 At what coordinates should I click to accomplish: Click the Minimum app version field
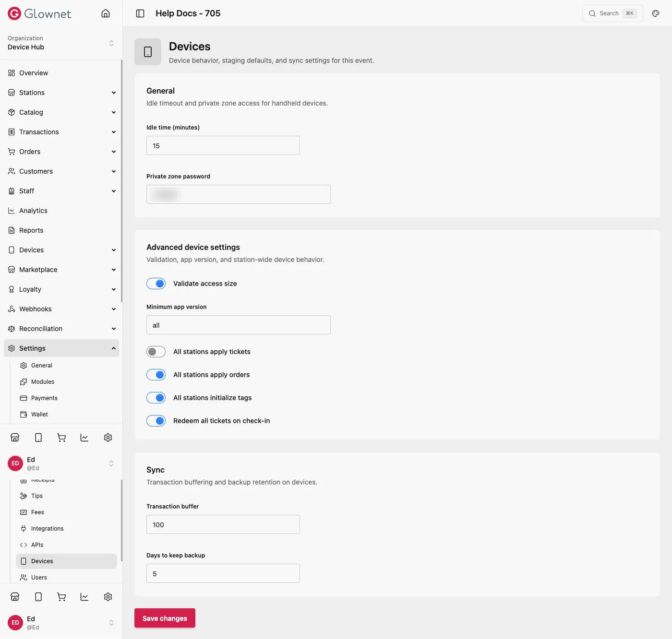coord(239,325)
